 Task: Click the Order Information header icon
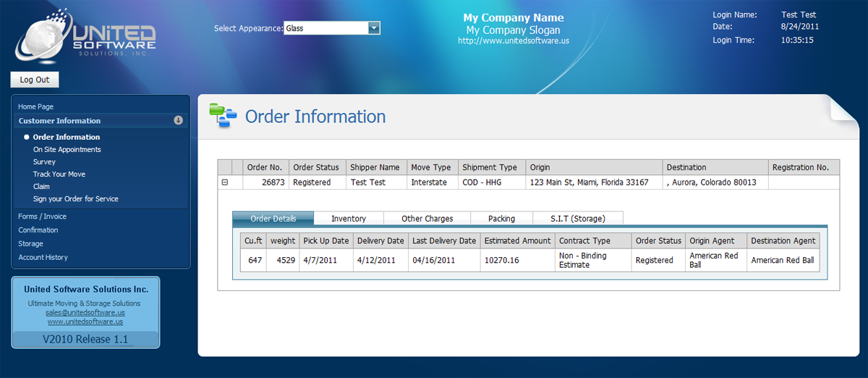tap(222, 116)
